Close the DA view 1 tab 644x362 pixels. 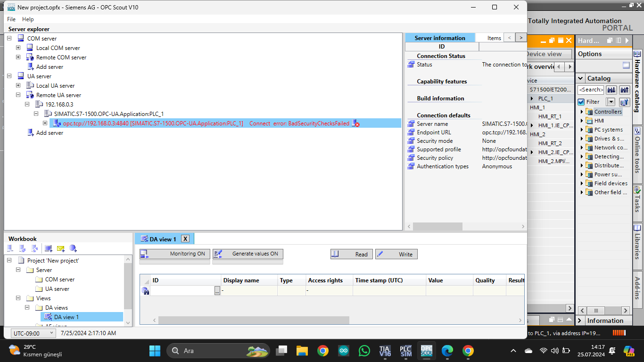coord(185,239)
